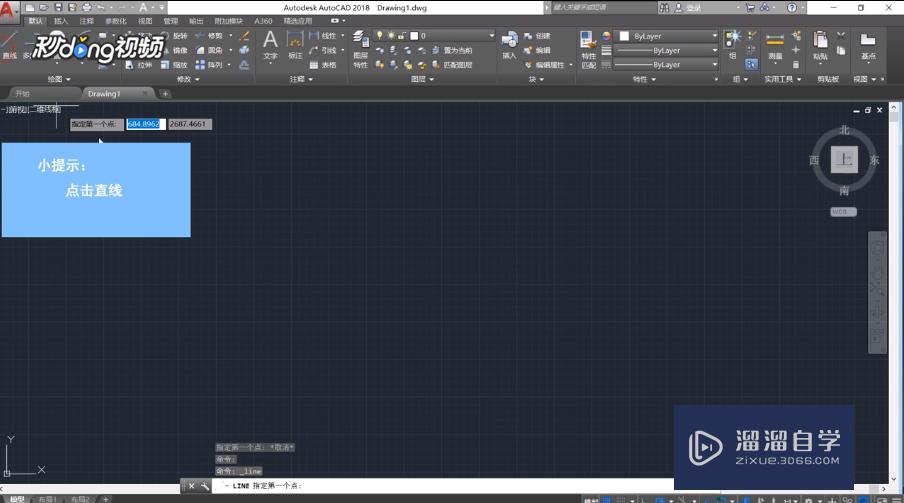This screenshot has width=904, height=503.
Task: Click Match Properties (特性匹配)
Action: [x=588, y=50]
